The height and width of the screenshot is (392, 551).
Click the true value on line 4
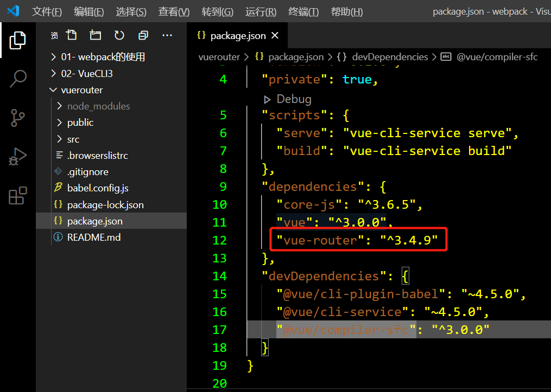[x=357, y=79]
